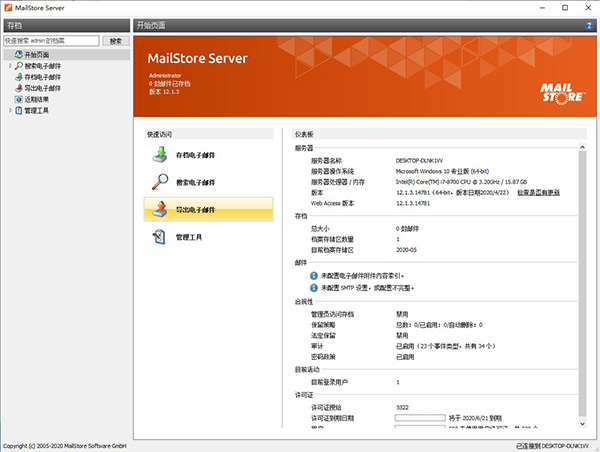Click the 搜索 button beside search box
Viewport: 600px width, 452px height.
coord(115,41)
